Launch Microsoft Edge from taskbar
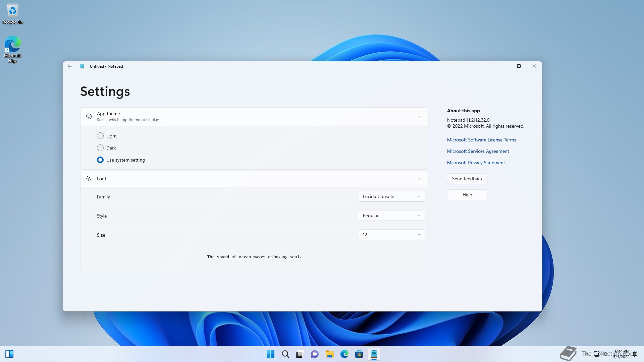This screenshot has width=644, height=362. tap(344, 354)
